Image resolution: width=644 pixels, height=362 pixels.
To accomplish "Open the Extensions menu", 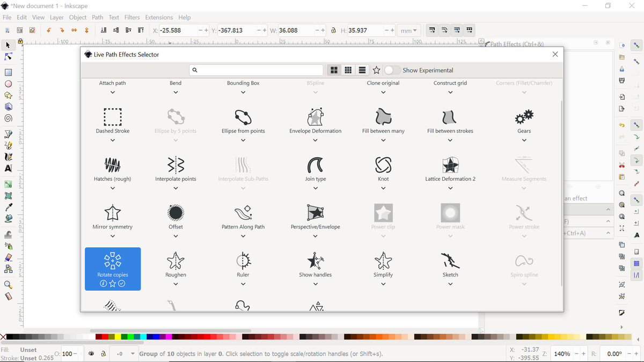I will 159,17.
